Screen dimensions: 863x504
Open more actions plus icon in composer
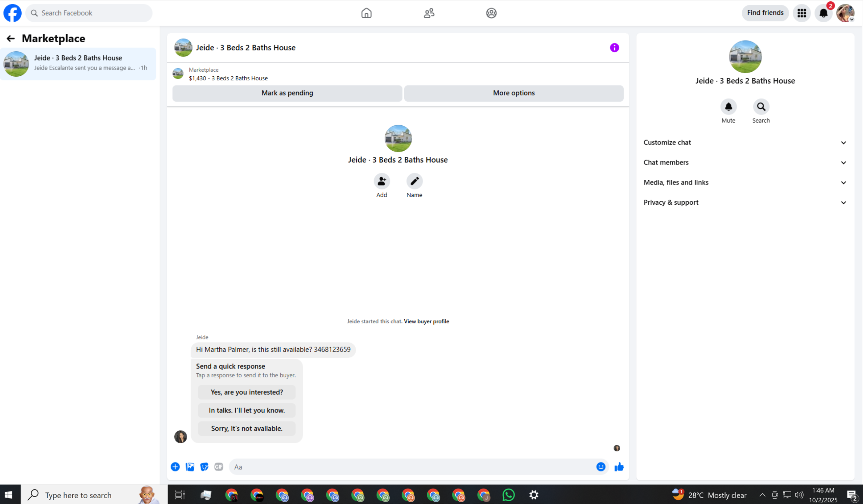click(175, 467)
